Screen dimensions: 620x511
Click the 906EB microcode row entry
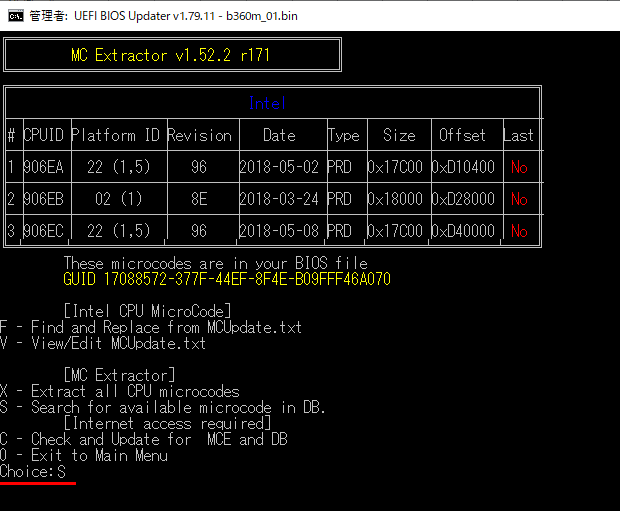(44, 199)
